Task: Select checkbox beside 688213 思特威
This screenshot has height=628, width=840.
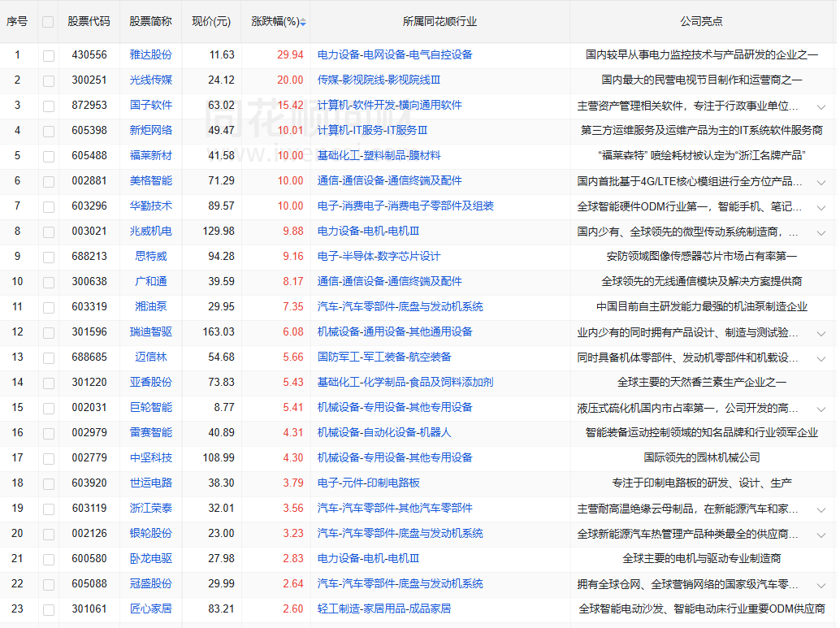Action: (48, 258)
